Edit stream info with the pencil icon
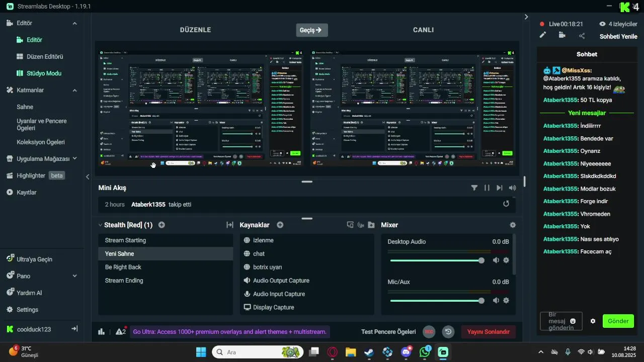This screenshot has height=362, width=644. pyautogui.click(x=543, y=35)
